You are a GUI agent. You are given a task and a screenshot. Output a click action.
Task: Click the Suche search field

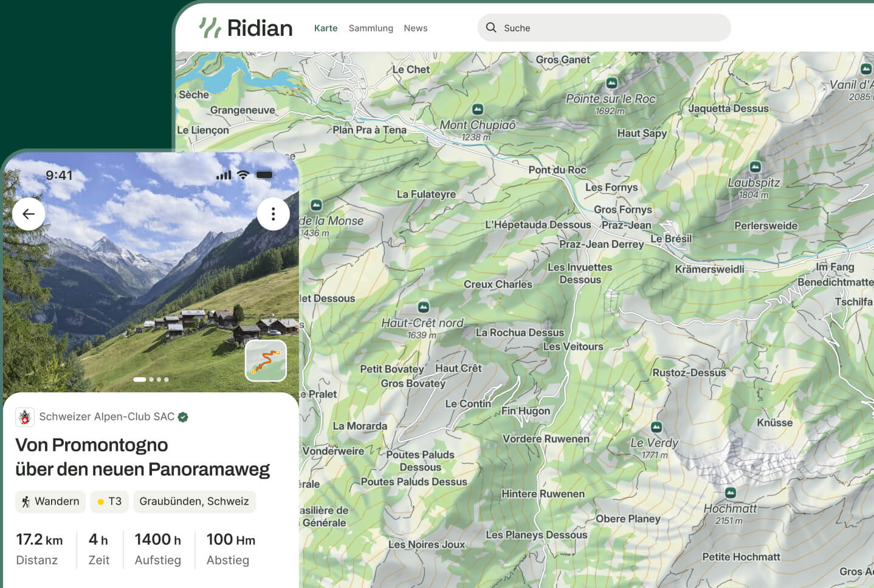tap(604, 28)
